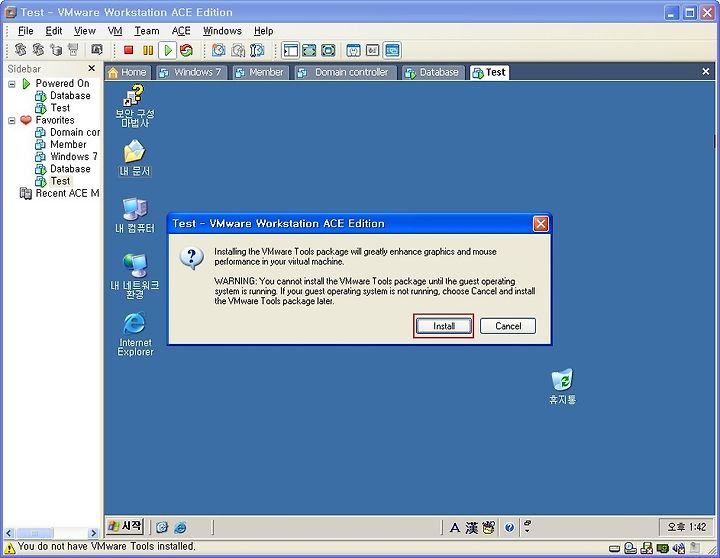Select Member in Favorites
This screenshot has width=720, height=558.
61,144
